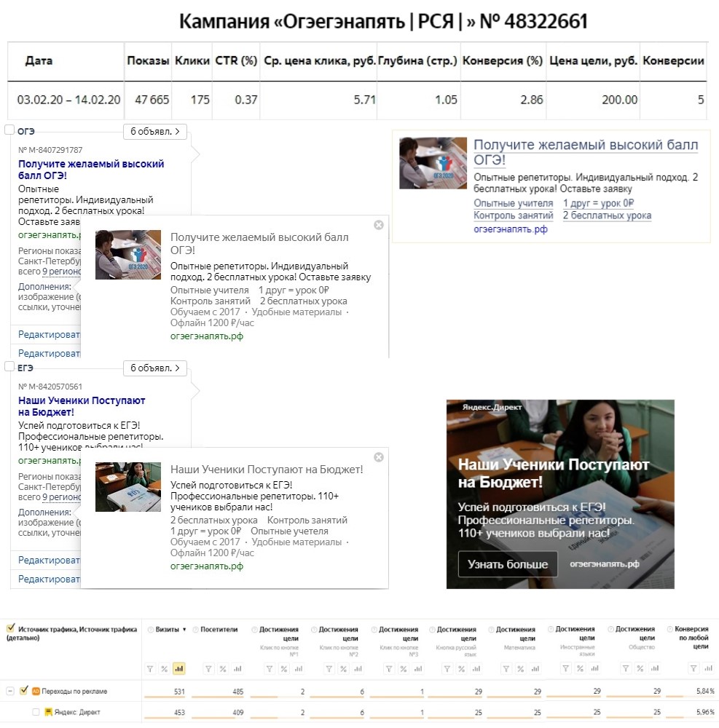Click the 5,84 % conversion value
719x728 pixels.
(705, 691)
